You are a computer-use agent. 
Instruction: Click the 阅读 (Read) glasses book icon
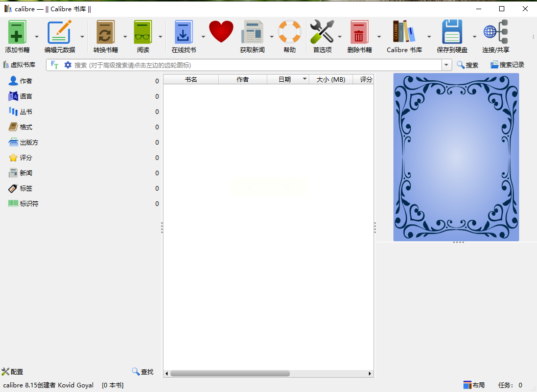coord(143,32)
